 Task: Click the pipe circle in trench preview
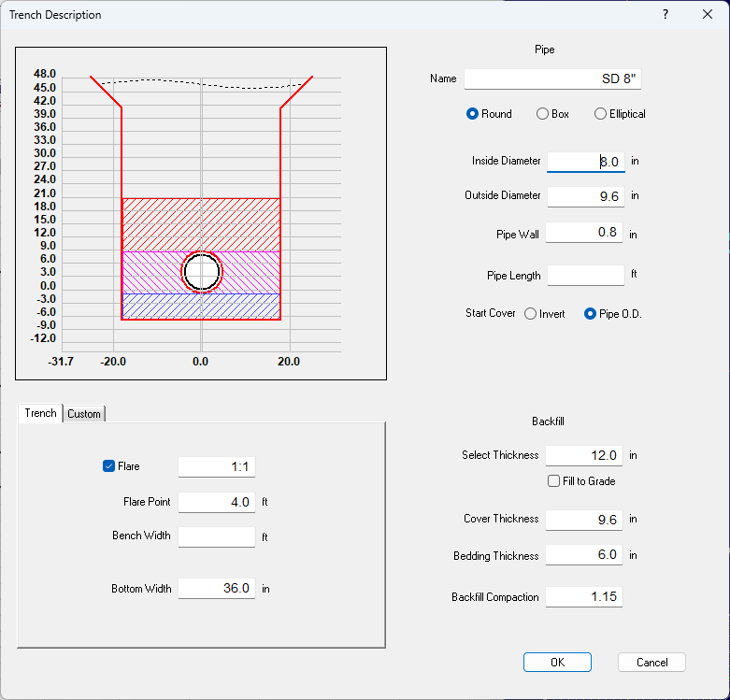[201, 272]
